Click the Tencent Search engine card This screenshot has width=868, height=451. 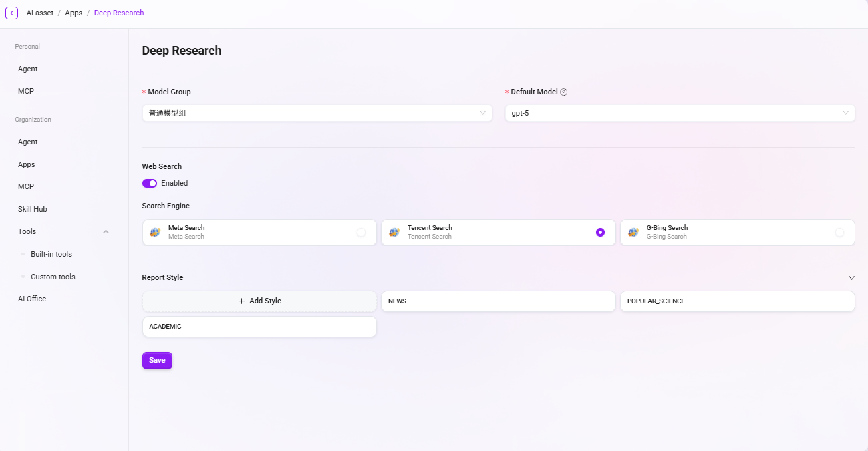498,233
